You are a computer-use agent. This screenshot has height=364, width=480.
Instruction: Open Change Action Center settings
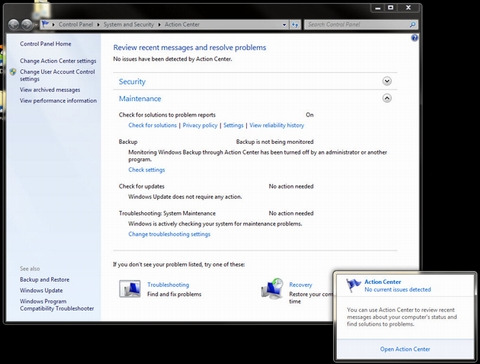pos(58,61)
